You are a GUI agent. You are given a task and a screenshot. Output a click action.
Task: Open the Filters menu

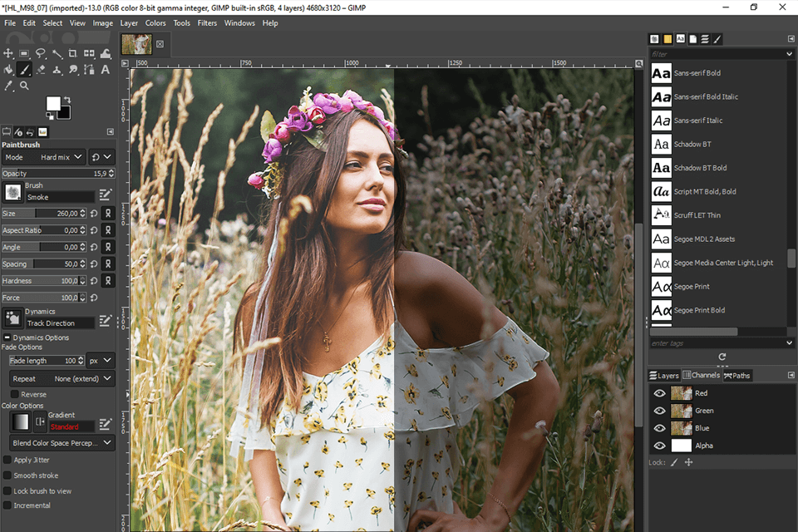coord(207,23)
